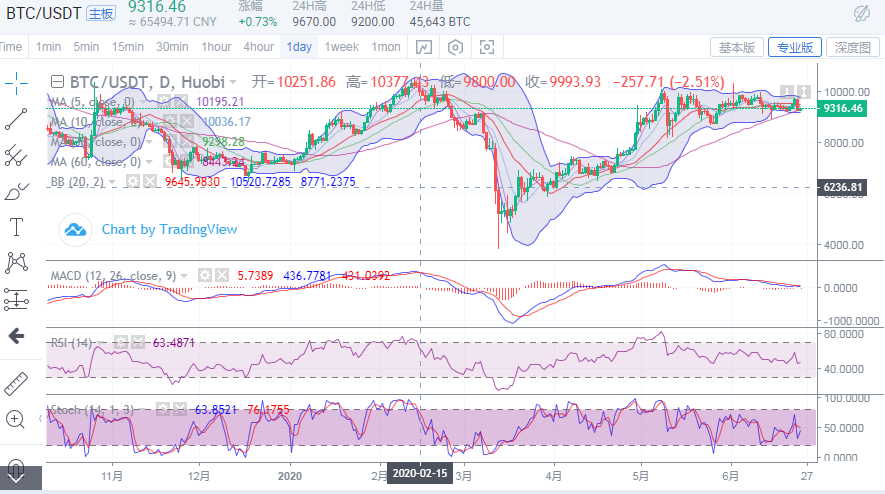The width and height of the screenshot is (885, 494).
Task: Remove the MACD indicator with X
Action: click(222, 274)
